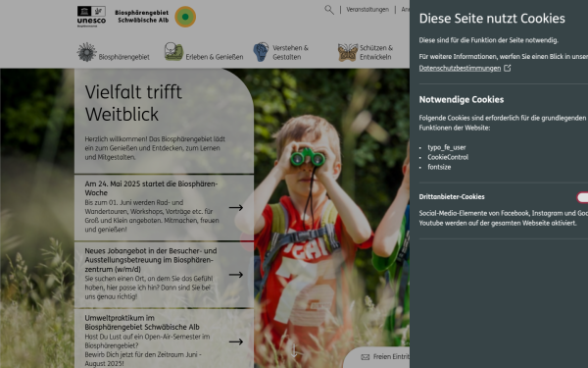The width and height of the screenshot is (588, 368).
Task: Open the Erleben & Genießen menu
Action: click(215, 57)
